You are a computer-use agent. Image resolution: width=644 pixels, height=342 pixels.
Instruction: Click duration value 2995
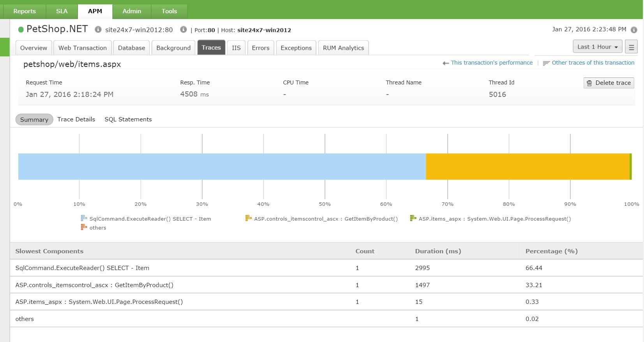422,268
